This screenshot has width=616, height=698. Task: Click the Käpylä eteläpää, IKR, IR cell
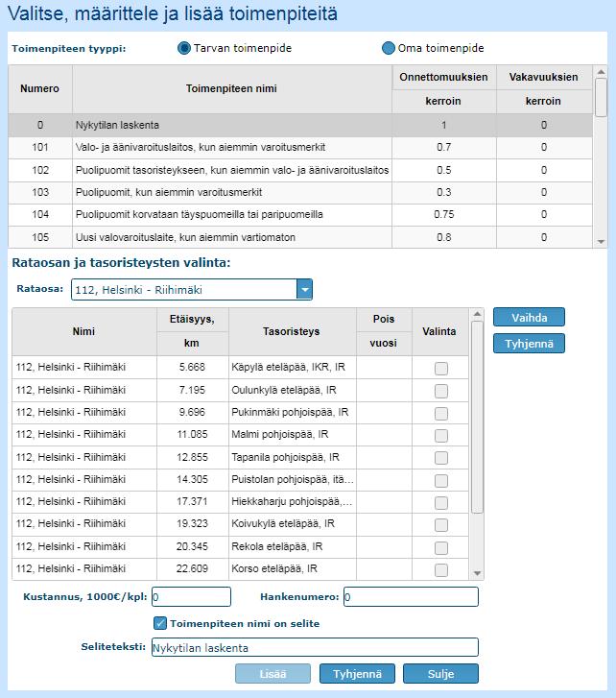[x=293, y=368]
